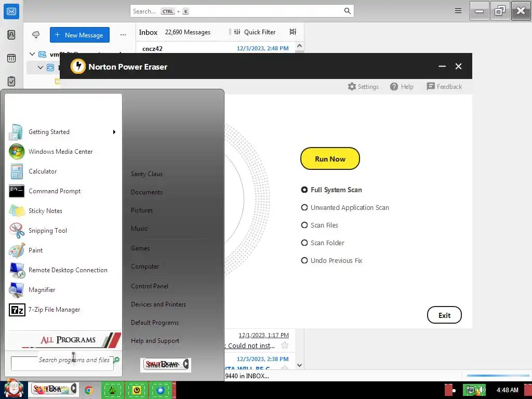Open Norton Power Eraser Help
532x399 pixels.
pyautogui.click(x=402, y=87)
